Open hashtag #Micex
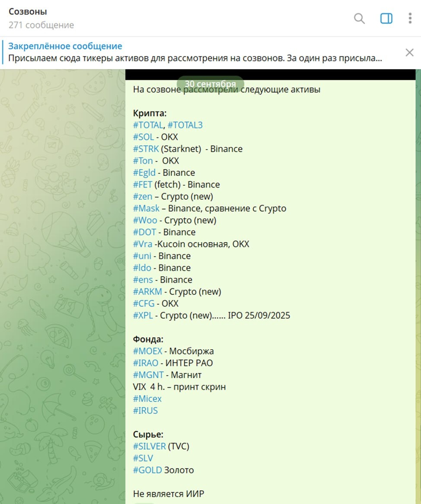 click(x=147, y=399)
